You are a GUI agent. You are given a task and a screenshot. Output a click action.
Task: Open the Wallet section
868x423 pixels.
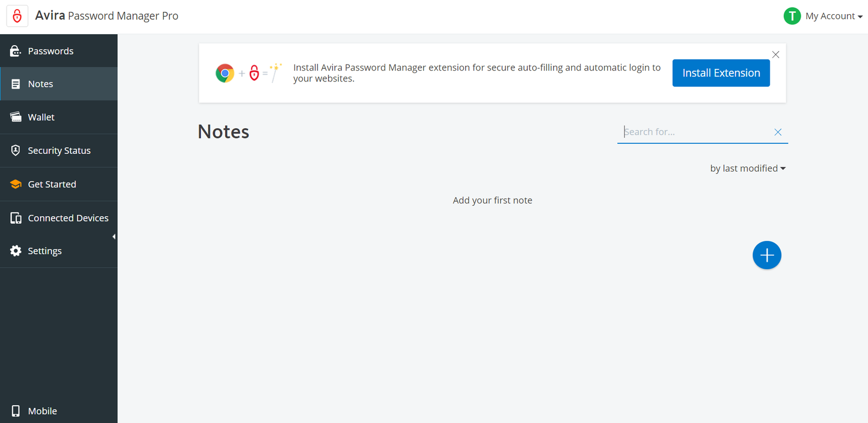[59, 117]
